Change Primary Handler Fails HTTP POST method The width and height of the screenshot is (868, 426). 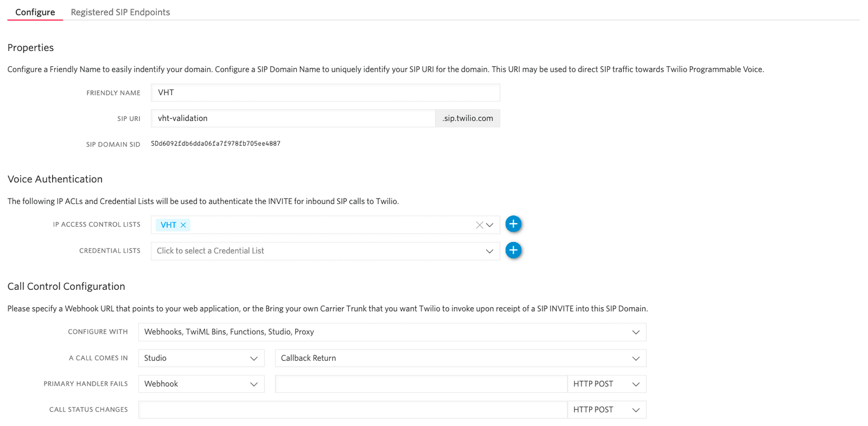[x=606, y=384]
